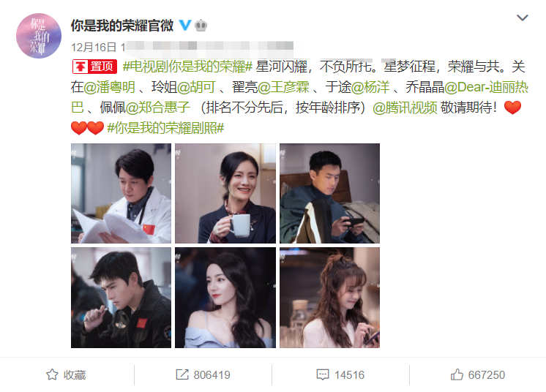Click the blue verified V badge

[x=185, y=25]
